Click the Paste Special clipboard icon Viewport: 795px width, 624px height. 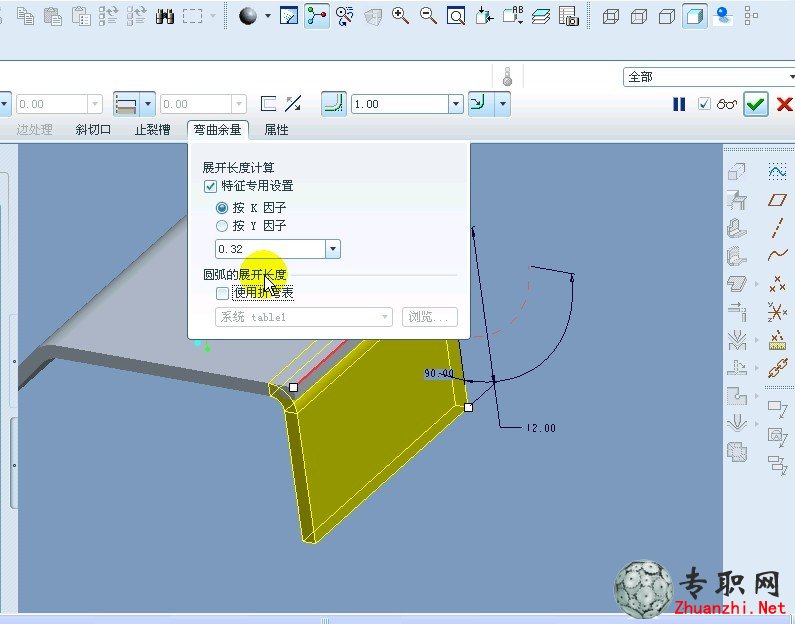pyautogui.click(x=81, y=16)
